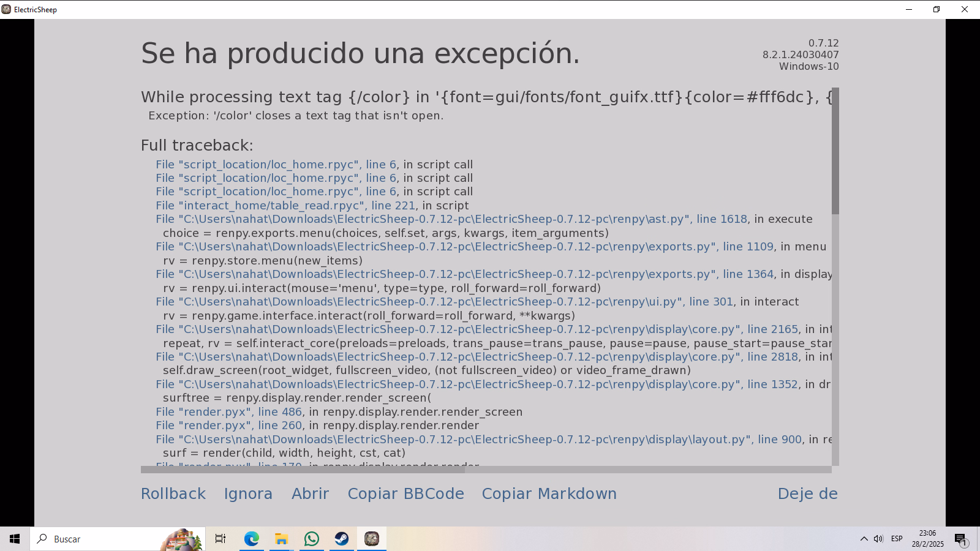Open the core.py line 2818 link
Viewport: 980px width, 551px height.
click(x=477, y=357)
